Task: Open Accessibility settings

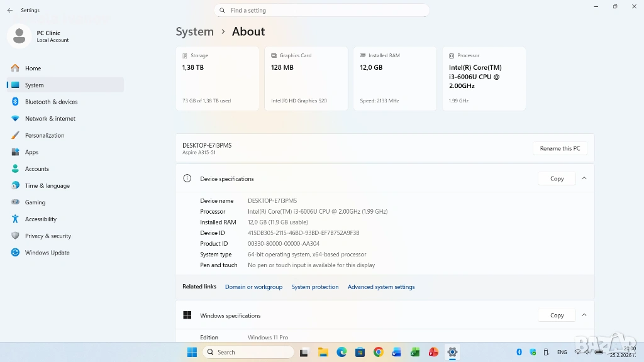Action: click(x=40, y=219)
